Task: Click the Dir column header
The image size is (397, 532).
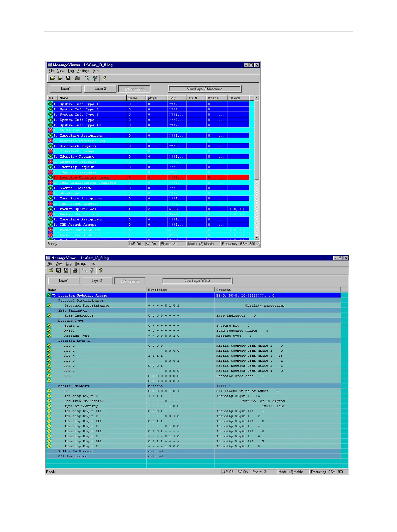Action: (x=53, y=98)
